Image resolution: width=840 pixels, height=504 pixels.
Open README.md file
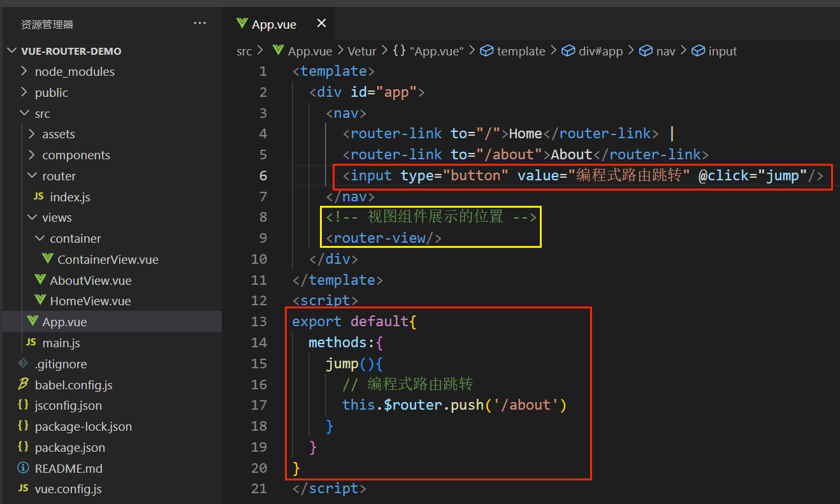68,468
